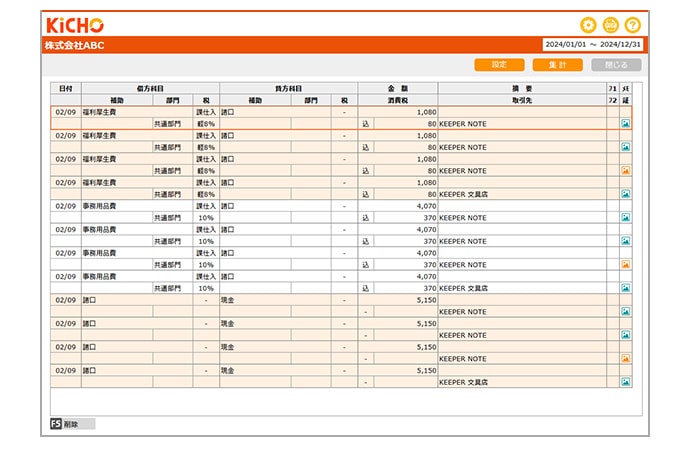This screenshot has width=693, height=450.
Task: Click the 設定 button
Action: coord(499,65)
